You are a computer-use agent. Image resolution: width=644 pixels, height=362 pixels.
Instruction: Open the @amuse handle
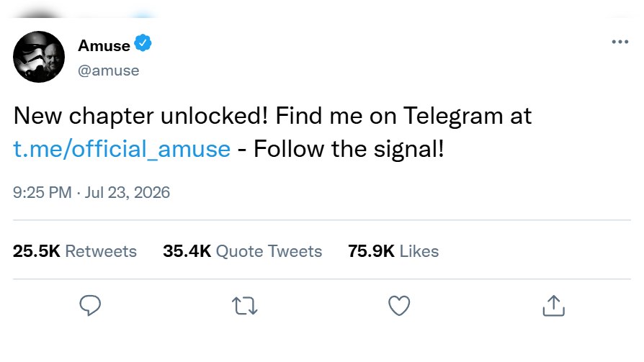click(109, 71)
